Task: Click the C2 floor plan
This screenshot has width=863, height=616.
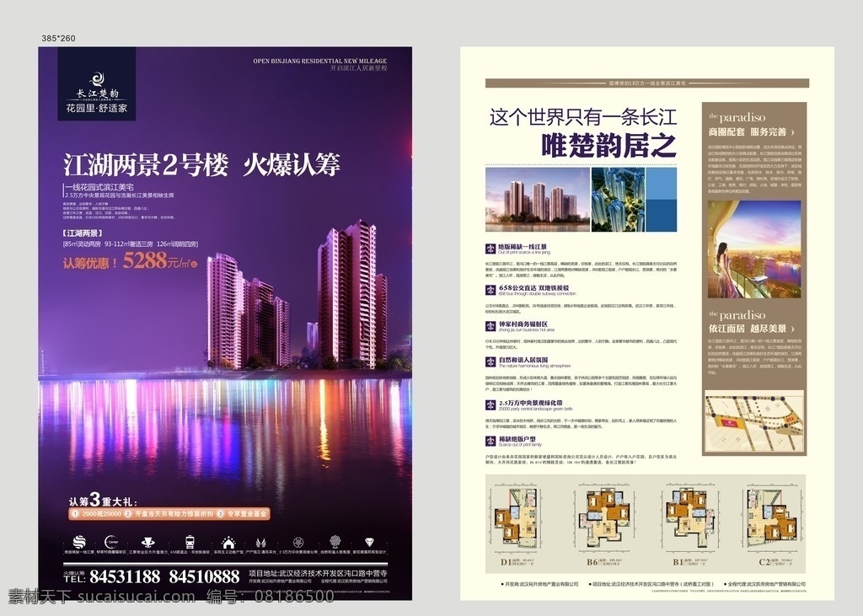Action: pos(774,517)
